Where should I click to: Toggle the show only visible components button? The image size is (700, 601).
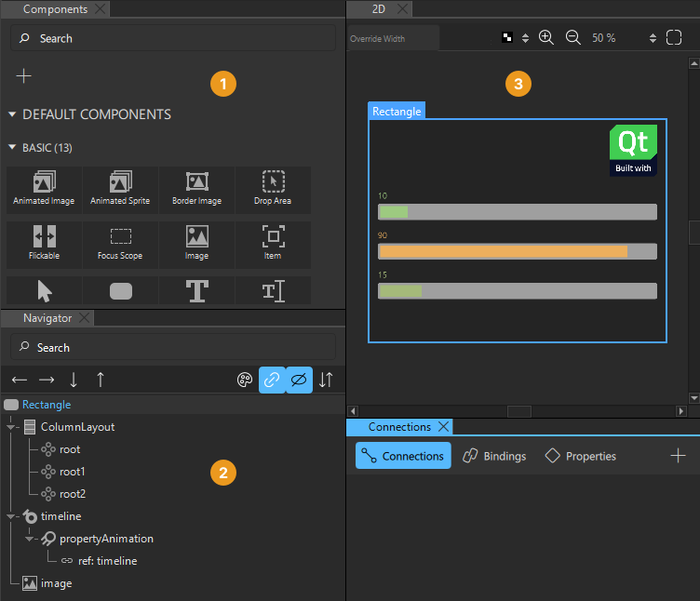pyautogui.click(x=299, y=380)
